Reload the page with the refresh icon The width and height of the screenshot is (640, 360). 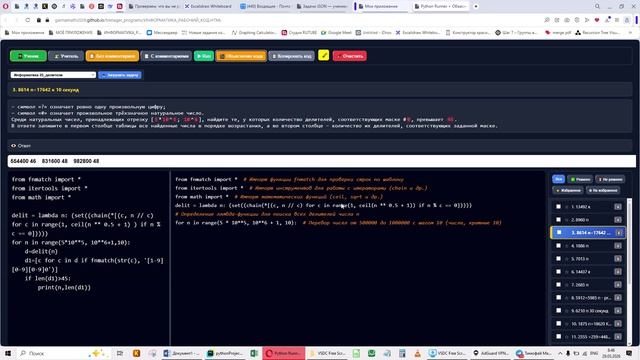point(27,20)
